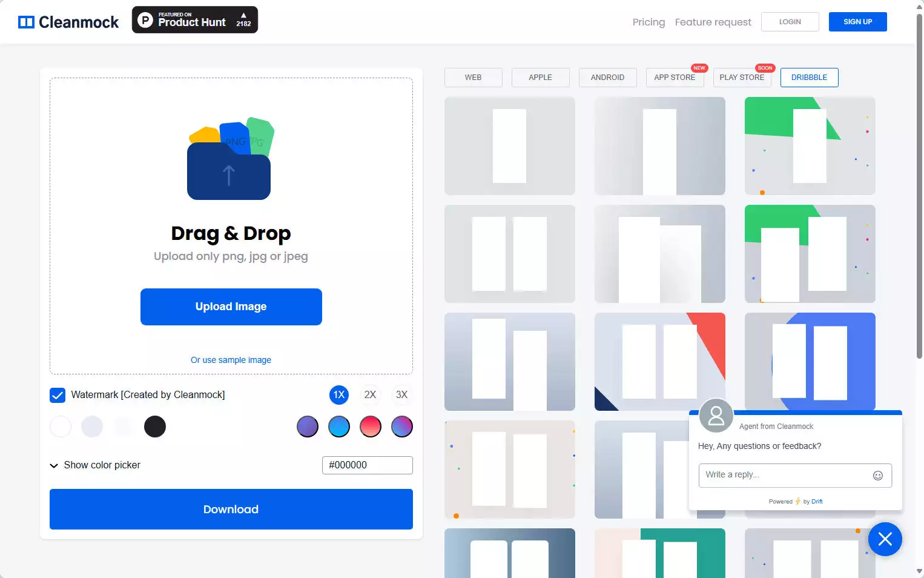Image resolution: width=924 pixels, height=578 pixels.
Task: Click the "Agent from Cleanmock" label
Action: (x=776, y=427)
